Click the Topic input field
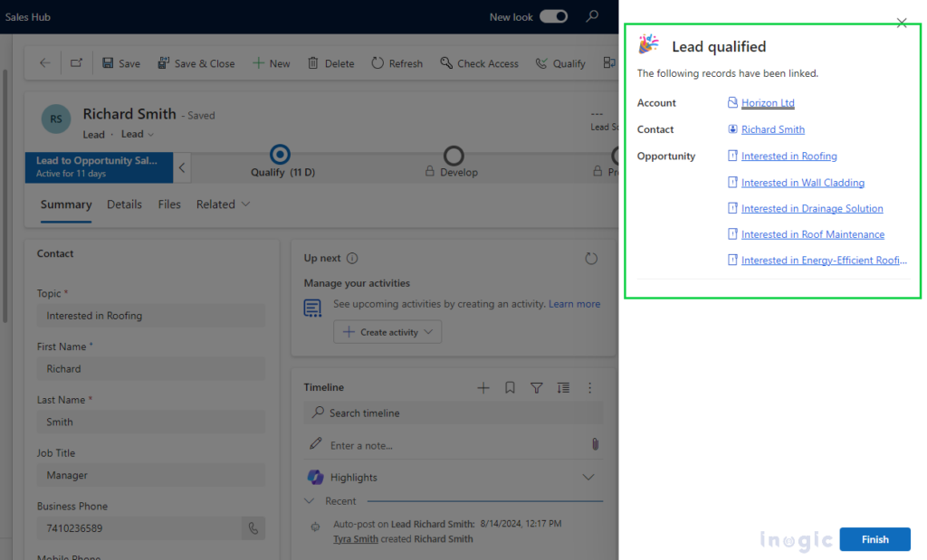 click(151, 316)
